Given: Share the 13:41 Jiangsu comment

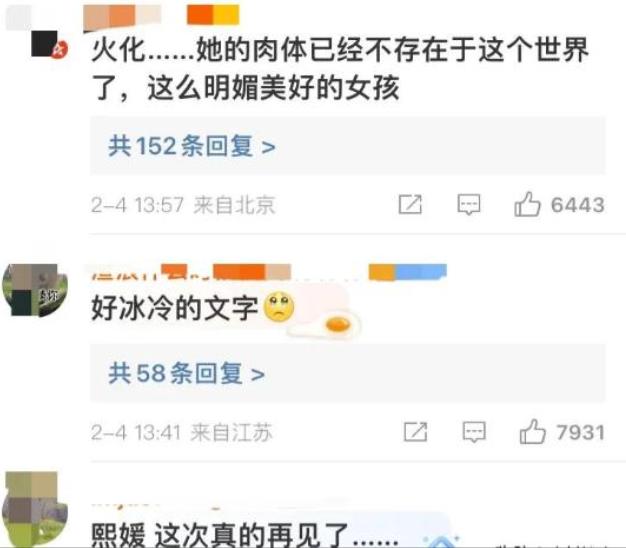Looking at the screenshot, I should tap(416, 432).
